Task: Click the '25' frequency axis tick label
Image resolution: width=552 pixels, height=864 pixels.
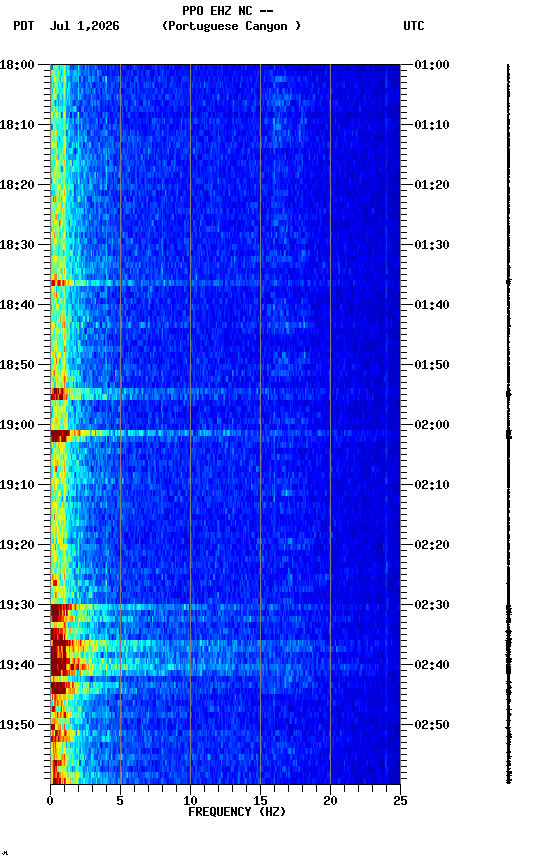Action: (x=400, y=801)
